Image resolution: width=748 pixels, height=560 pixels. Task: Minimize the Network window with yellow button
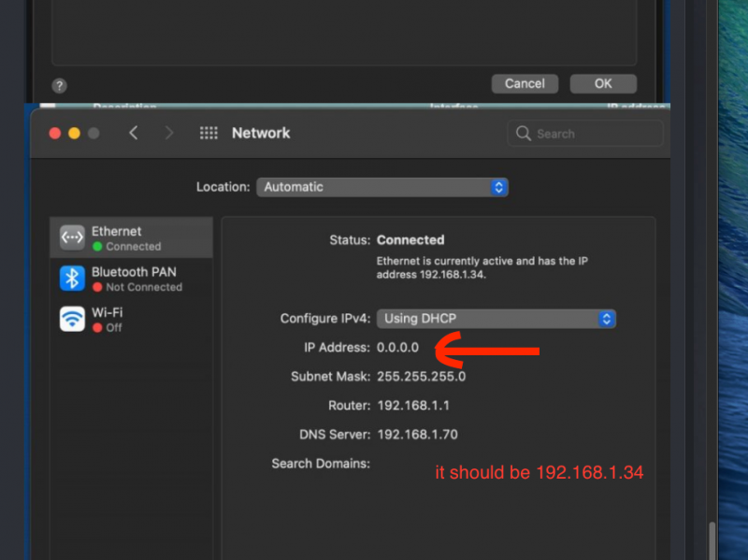click(x=74, y=133)
